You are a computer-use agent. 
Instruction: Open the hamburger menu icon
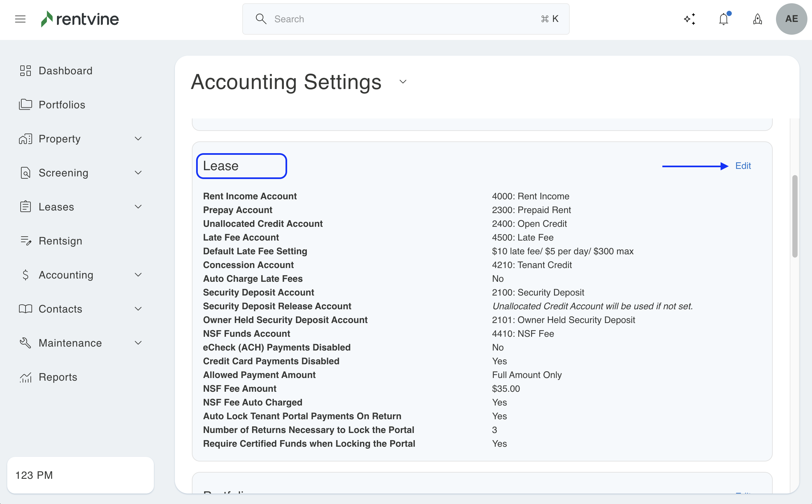20,19
